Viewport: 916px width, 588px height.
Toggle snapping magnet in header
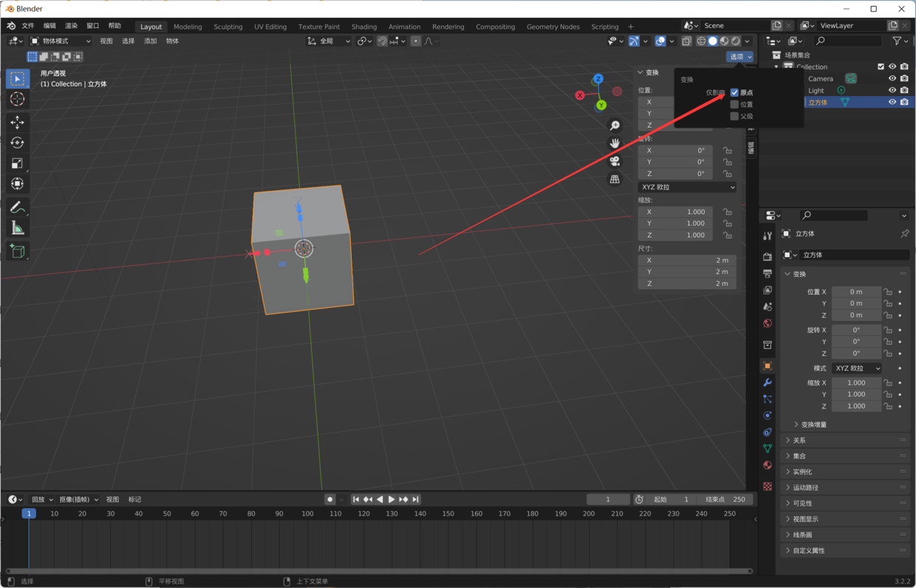click(382, 41)
